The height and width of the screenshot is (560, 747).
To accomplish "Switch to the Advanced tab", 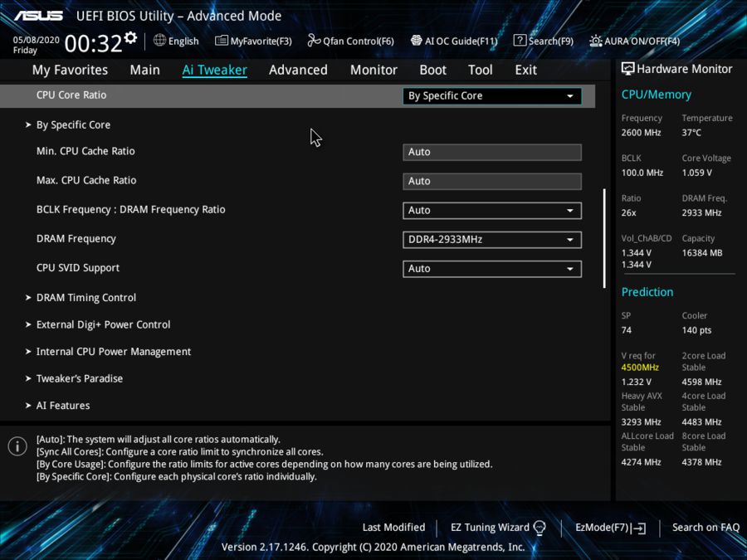I will point(298,70).
